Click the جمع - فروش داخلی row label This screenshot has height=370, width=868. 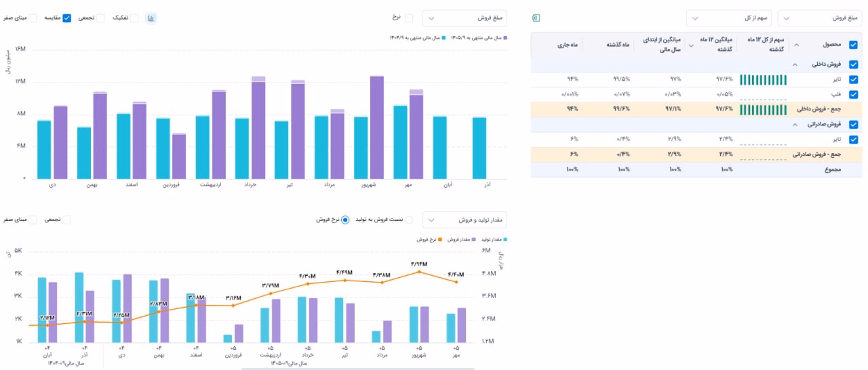pos(818,108)
